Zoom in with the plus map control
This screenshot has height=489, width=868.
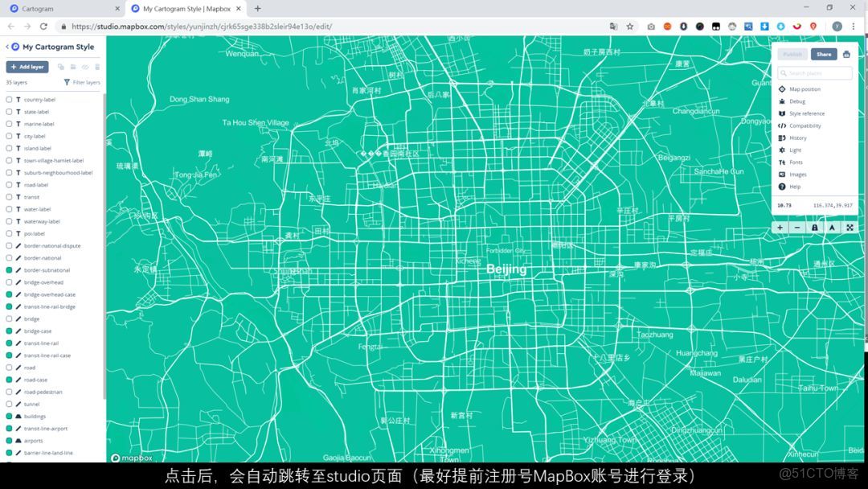click(780, 228)
